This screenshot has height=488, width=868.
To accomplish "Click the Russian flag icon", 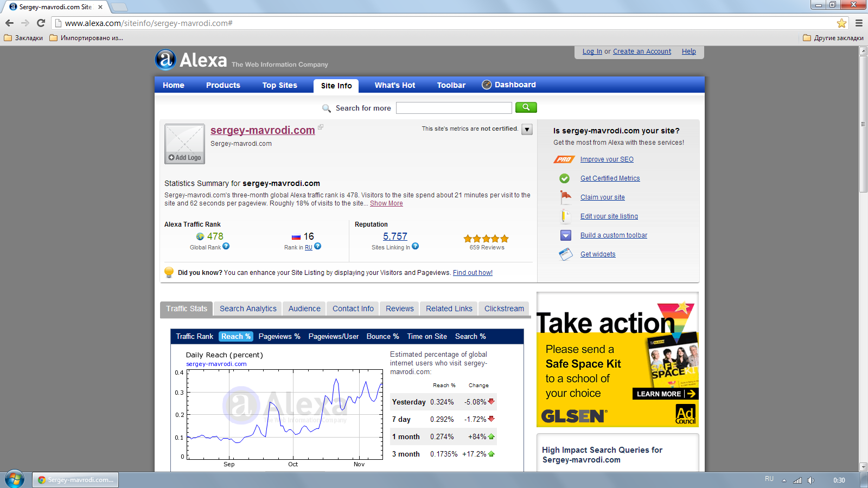I will [x=296, y=237].
